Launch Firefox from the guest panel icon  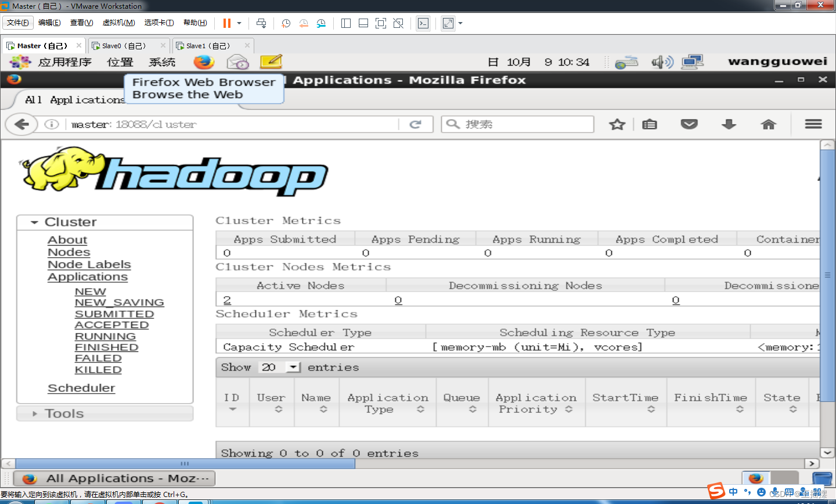pyautogui.click(x=204, y=62)
